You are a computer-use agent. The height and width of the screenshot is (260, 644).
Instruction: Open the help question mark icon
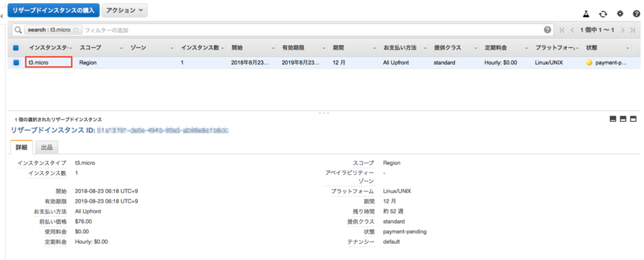click(636, 14)
